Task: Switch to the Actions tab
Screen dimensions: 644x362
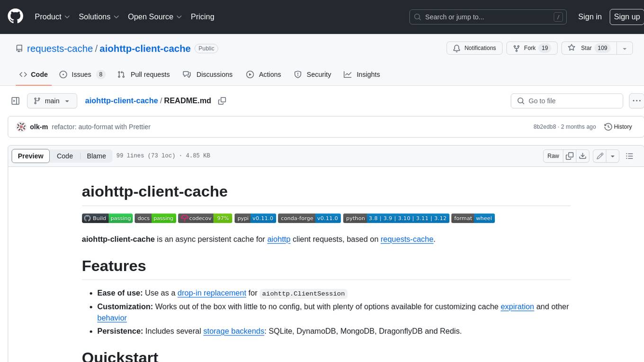Action: point(264,74)
